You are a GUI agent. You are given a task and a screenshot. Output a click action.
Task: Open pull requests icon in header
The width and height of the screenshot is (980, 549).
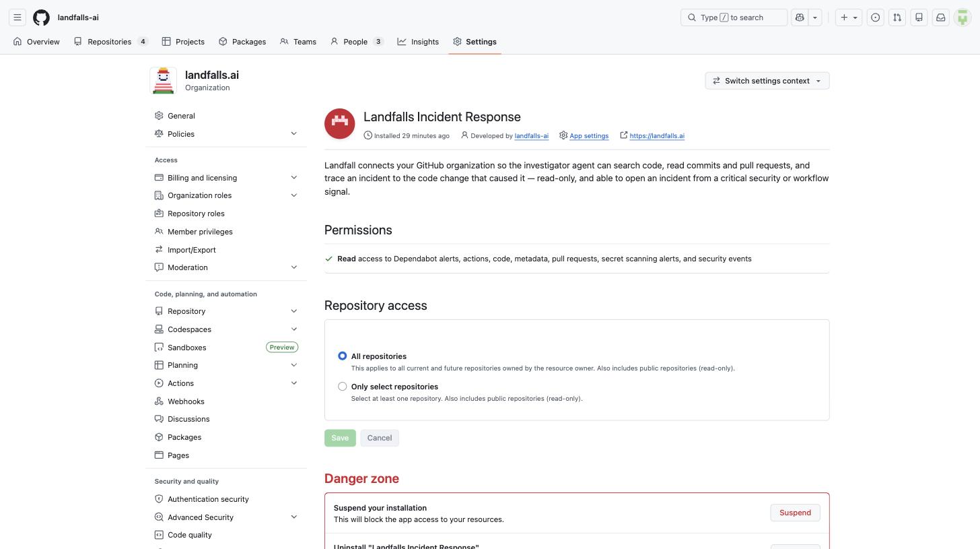897,18
